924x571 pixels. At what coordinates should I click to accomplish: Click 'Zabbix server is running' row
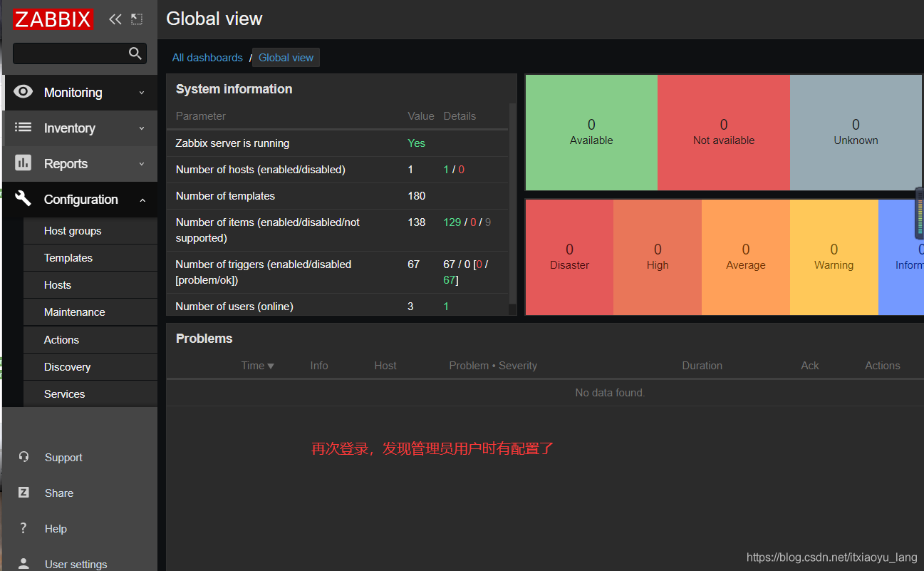tap(338, 143)
